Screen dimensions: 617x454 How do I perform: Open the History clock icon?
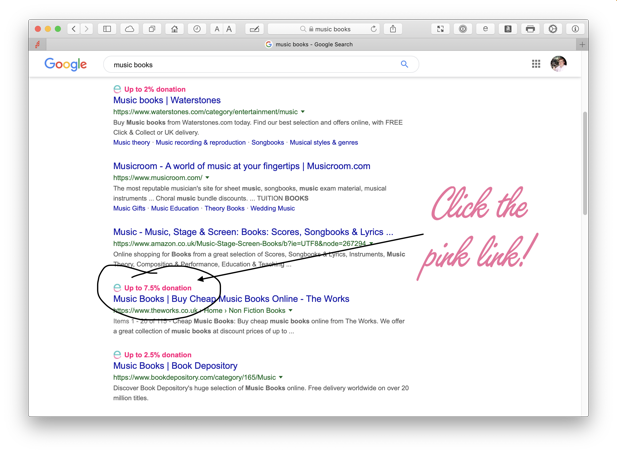(x=197, y=29)
